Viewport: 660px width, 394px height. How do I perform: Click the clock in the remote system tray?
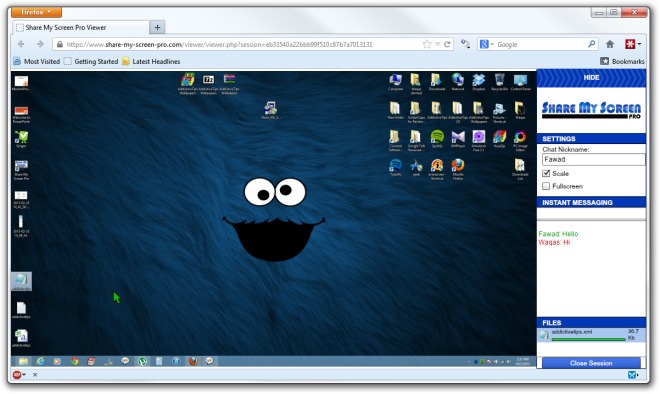click(522, 361)
